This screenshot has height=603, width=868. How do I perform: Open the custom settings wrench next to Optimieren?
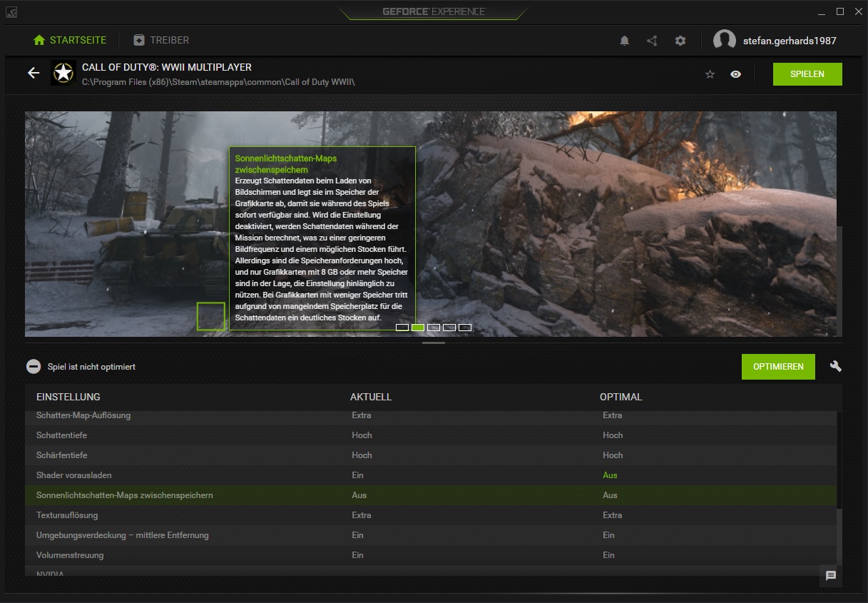tap(834, 366)
